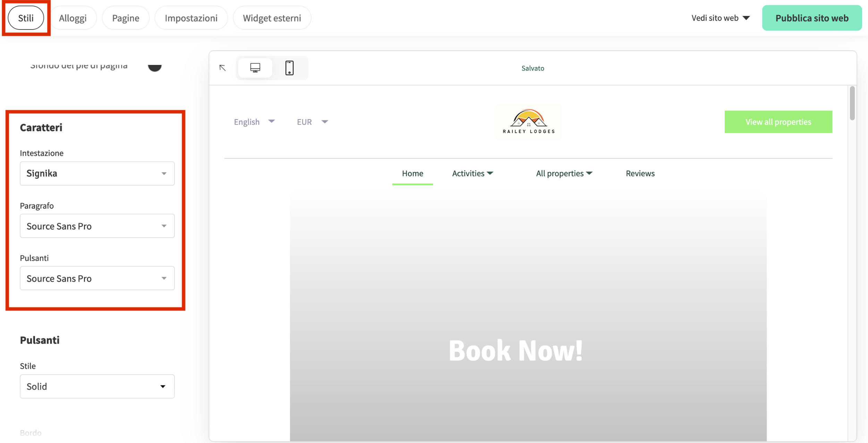Select the Stili tab
Screen dimensions: 868x443
[26, 18]
